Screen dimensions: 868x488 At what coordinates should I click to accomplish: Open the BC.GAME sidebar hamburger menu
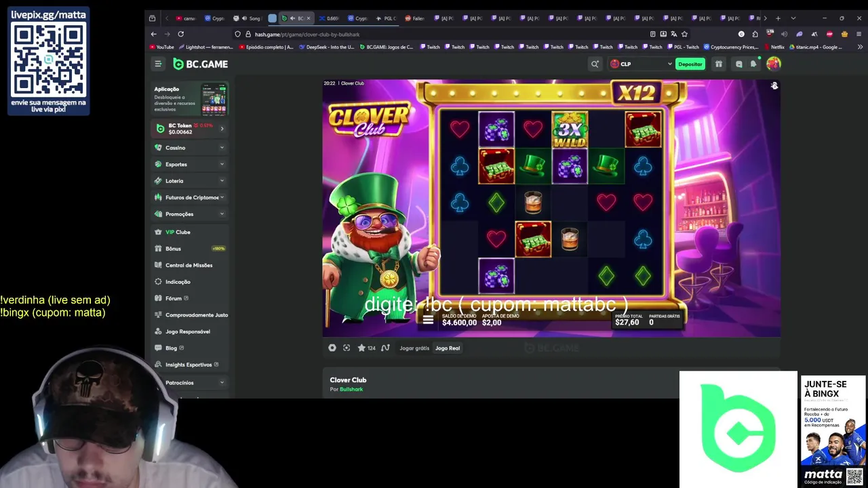click(x=158, y=64)
